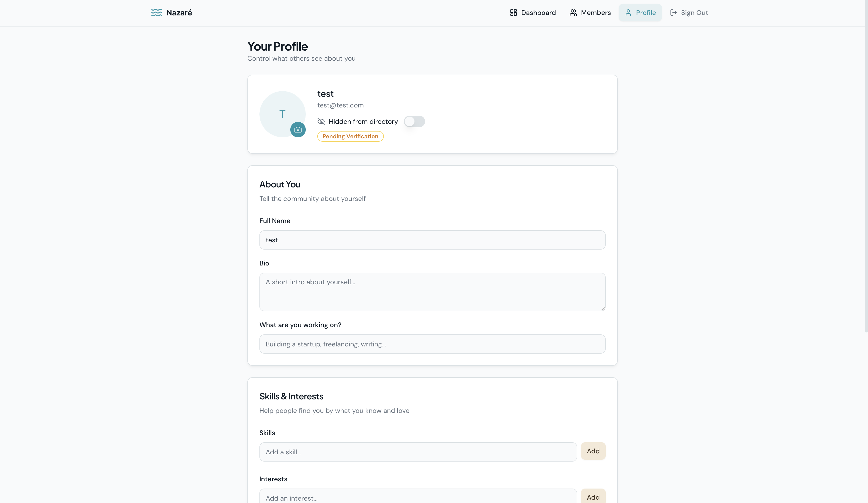Screen dimensions: 868x503
Task: Focus the Full Name input field
Action: (432, 240)
